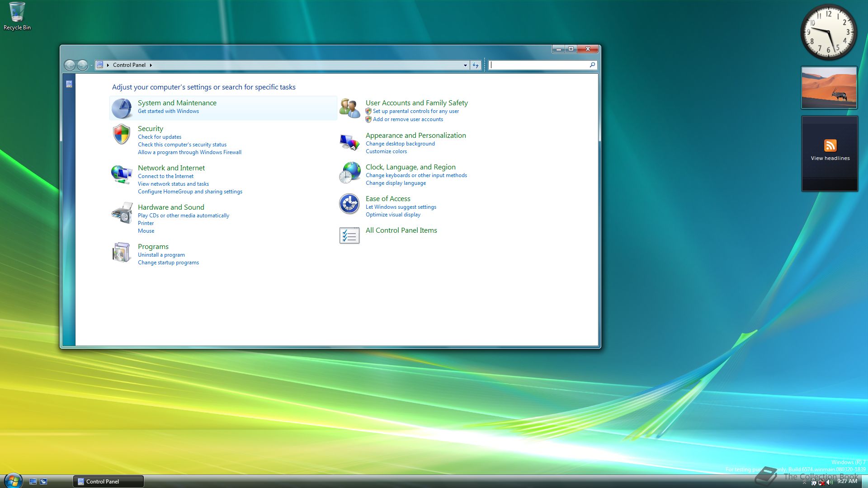Image resolution: width=868 pixels, height=488 pixels.
Task: Click the Programs CD box icon
Action: 122,252
